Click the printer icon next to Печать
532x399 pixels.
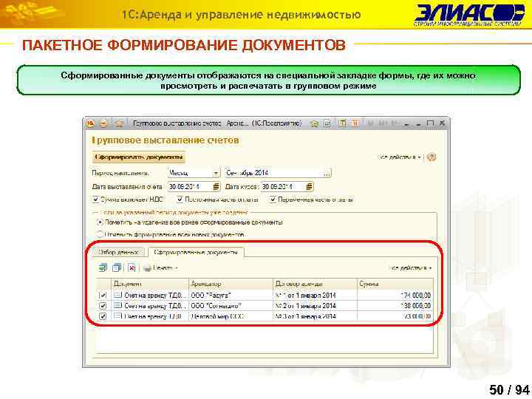point(147,268)
